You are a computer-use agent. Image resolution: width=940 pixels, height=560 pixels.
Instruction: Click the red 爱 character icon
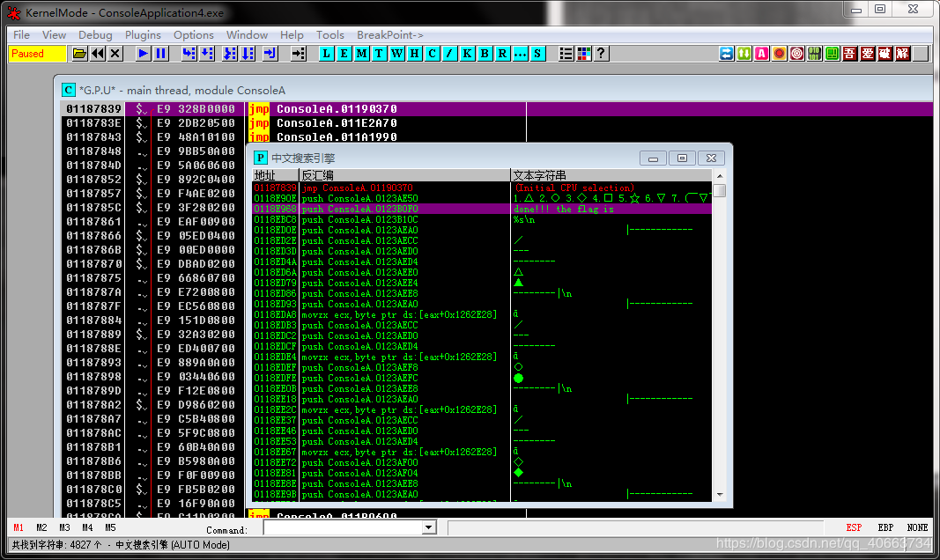(x=868, y=54)
